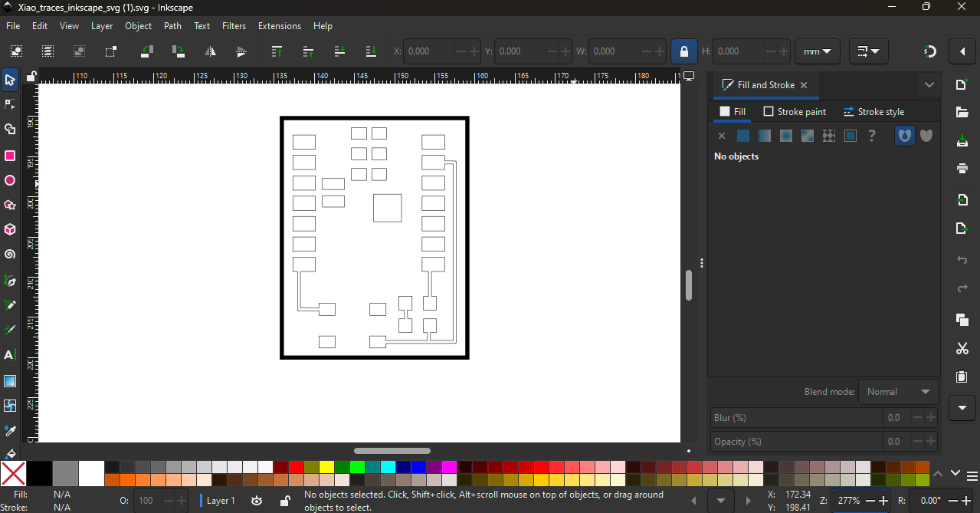Expand the dock panel chevron menu

(929, 85)
